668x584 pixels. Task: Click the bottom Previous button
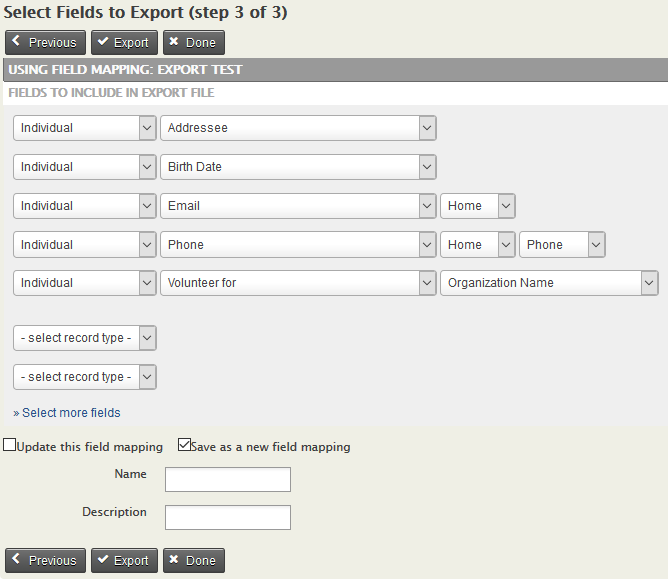tap(46, 561)
